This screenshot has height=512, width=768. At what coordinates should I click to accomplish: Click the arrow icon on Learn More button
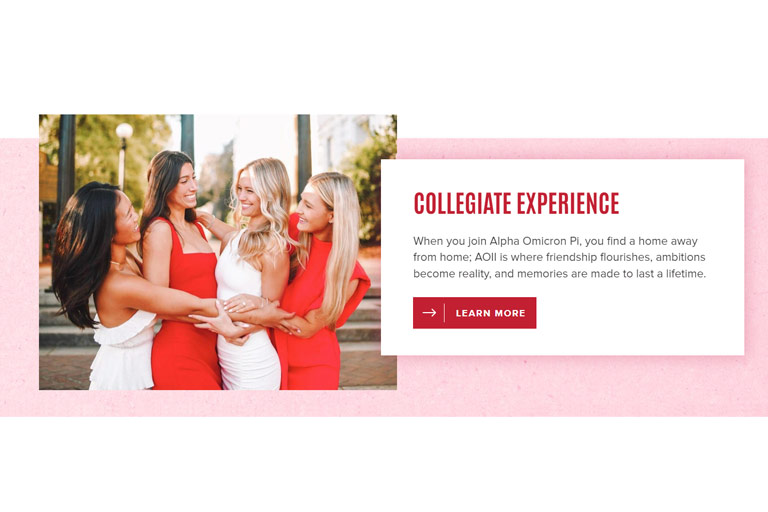pos(429,313)
